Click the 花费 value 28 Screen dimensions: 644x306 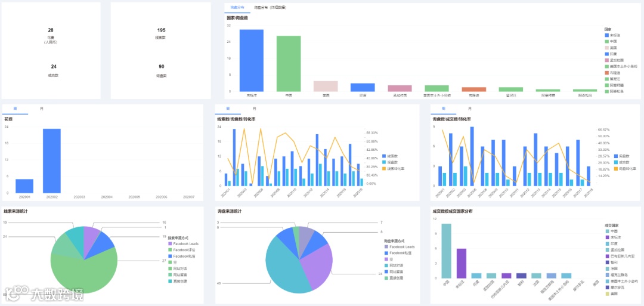[51, 30]
